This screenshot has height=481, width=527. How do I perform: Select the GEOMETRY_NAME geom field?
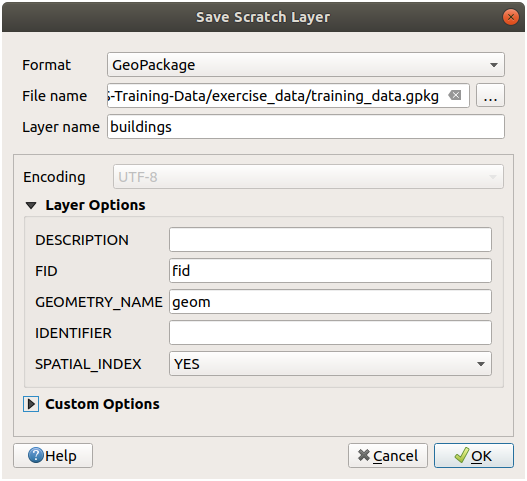[x=330, y=302]
